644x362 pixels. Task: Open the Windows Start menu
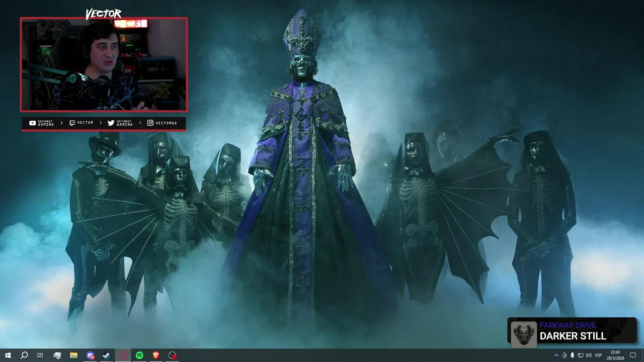(8, 355)
